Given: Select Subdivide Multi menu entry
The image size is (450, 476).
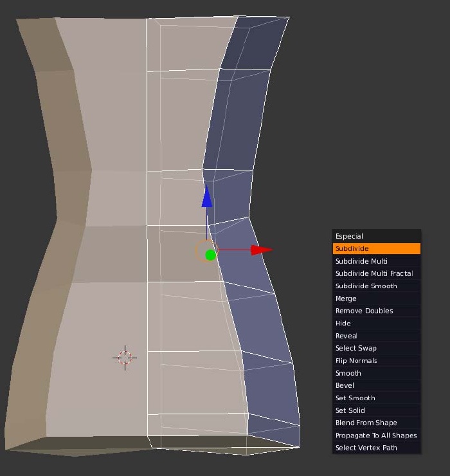Looking at the screenshot, I should [376, 261].
